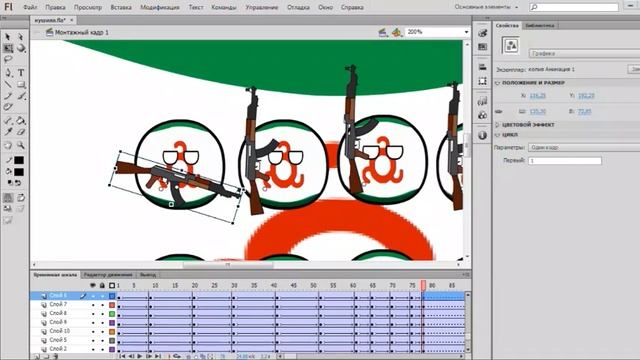Select the Pen tool
This screenshot has width=640, height=360.
[8, 73]
